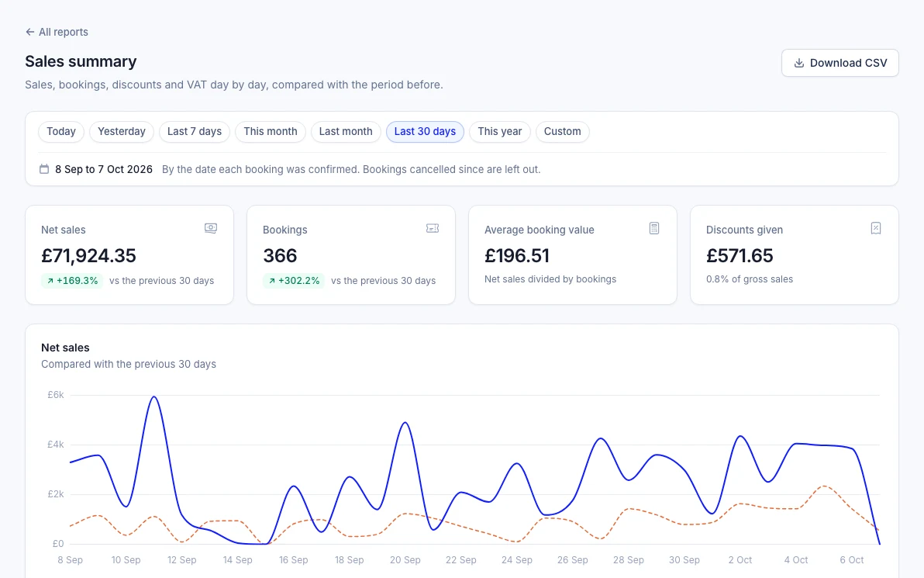Switch to Last 7 days
The width and height of the screenshot is (924, 578).
click(195, 132)
